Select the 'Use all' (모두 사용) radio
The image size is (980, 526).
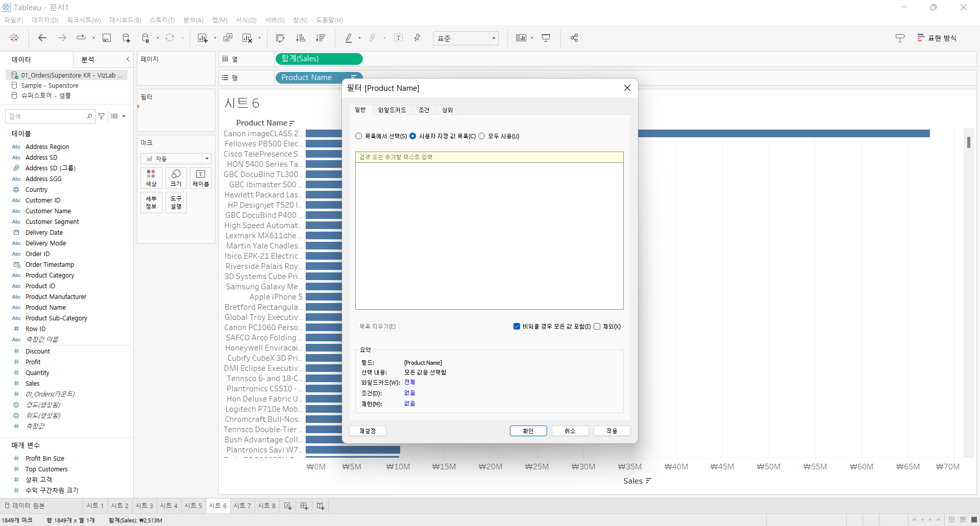(482, 136)
